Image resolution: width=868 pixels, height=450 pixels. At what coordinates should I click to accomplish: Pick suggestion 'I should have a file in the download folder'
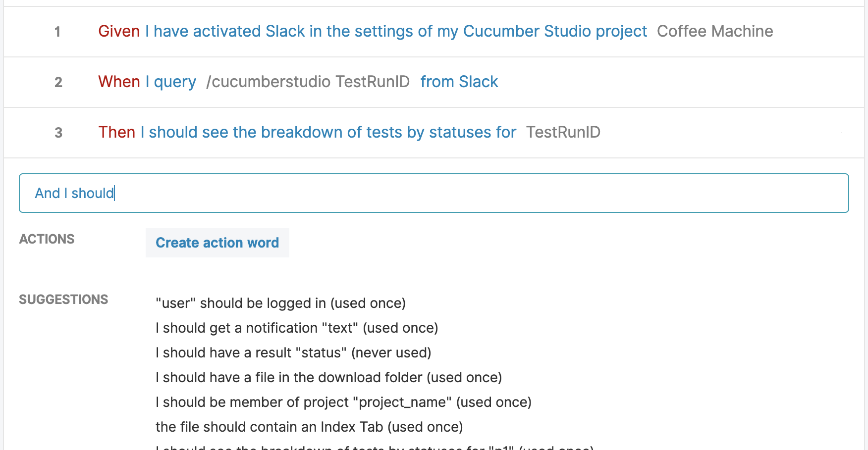pyautogui.click(x=328, y=377)
